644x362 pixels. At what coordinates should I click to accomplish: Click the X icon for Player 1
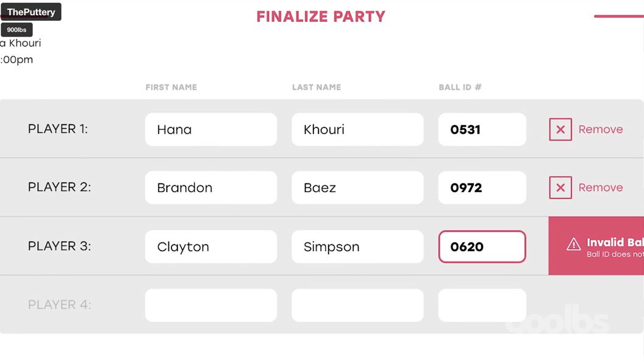pyautogui.click(x=560, y=129)
